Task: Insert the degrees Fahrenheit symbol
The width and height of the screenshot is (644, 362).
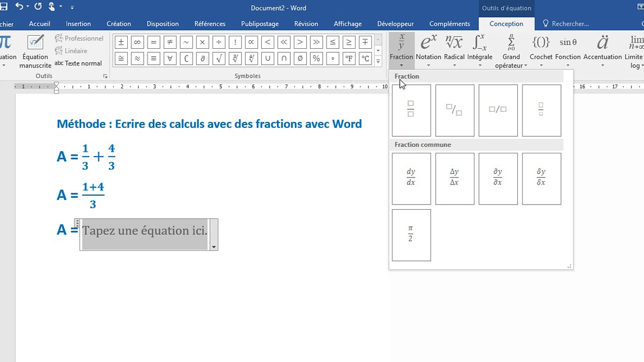Action: coord(349,59)
